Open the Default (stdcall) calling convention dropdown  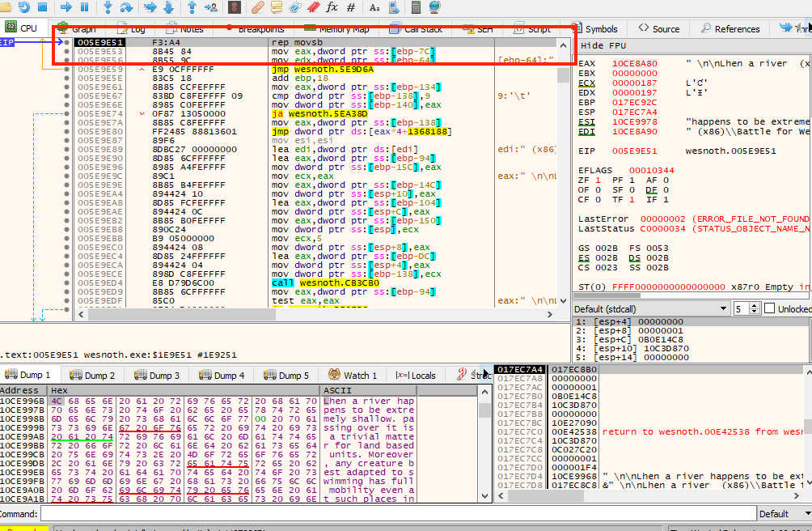tap(650, 308)
